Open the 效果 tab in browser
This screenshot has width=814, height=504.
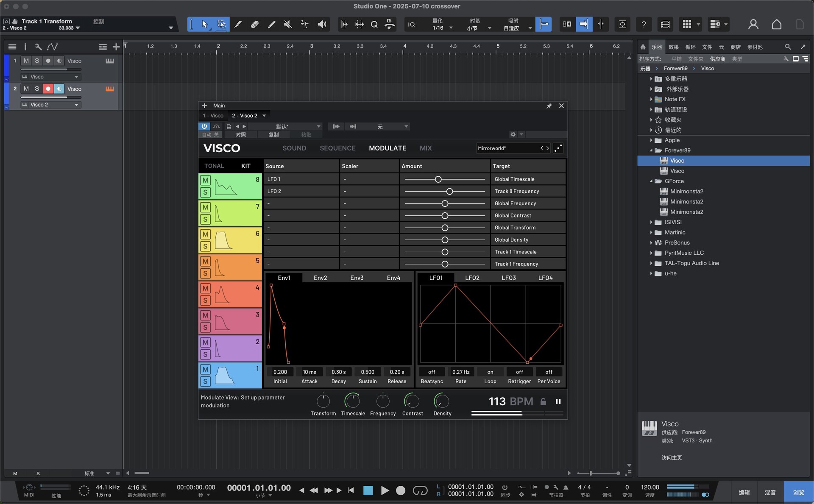click(673, 47)
